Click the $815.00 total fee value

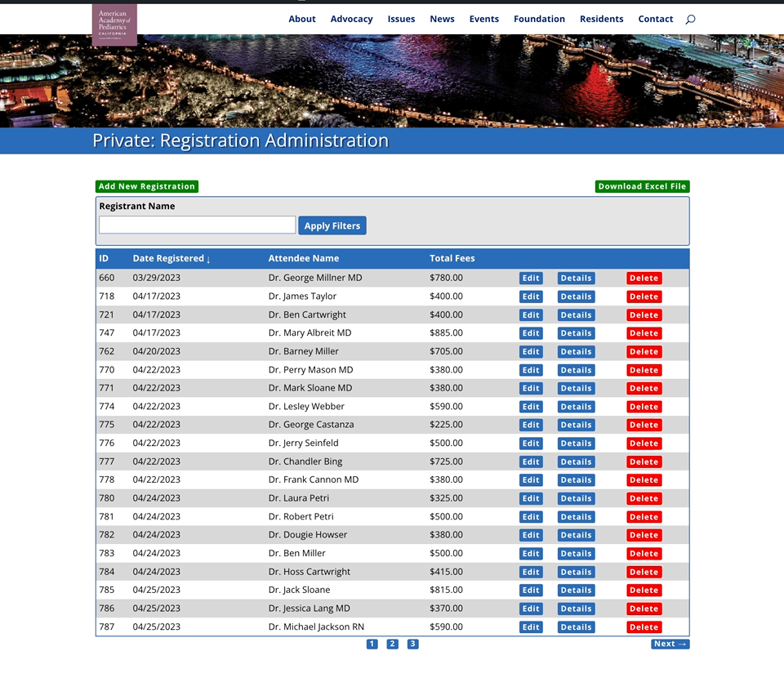(446, 590)
